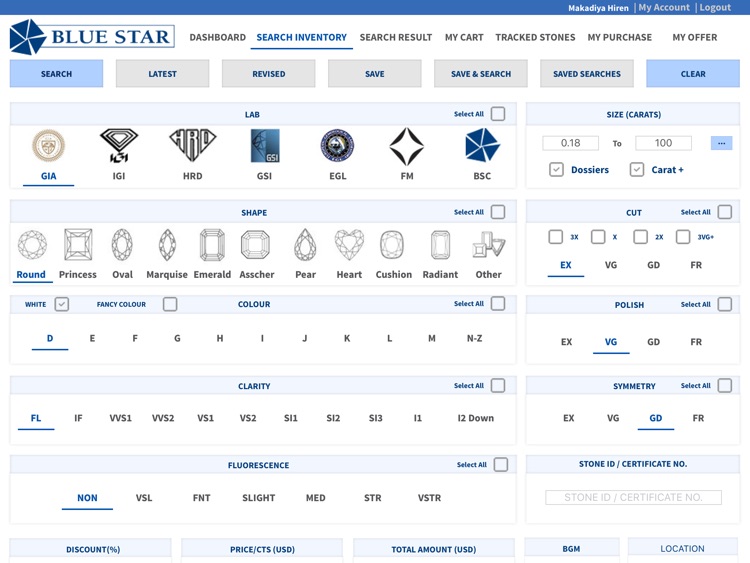The image size is (750, 563).
Task: Open MY OFFER tab
Action: (695, 37)
